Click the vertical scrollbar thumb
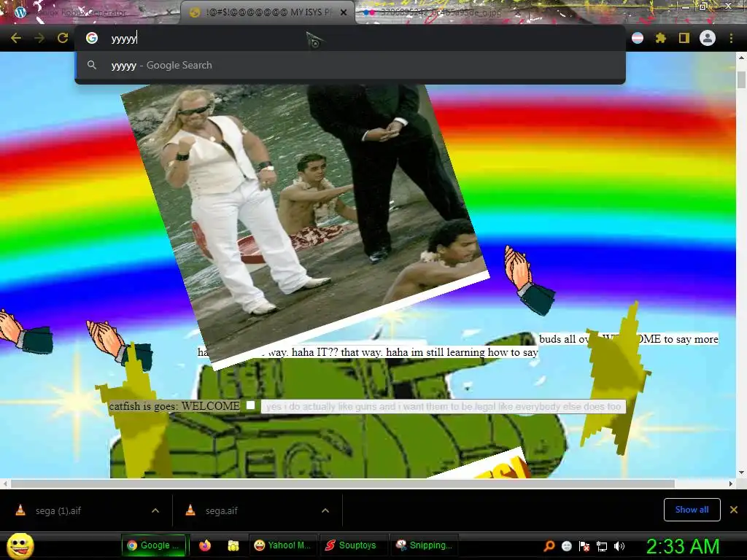The height and width of the screenshot is (560, 747). 741,79
